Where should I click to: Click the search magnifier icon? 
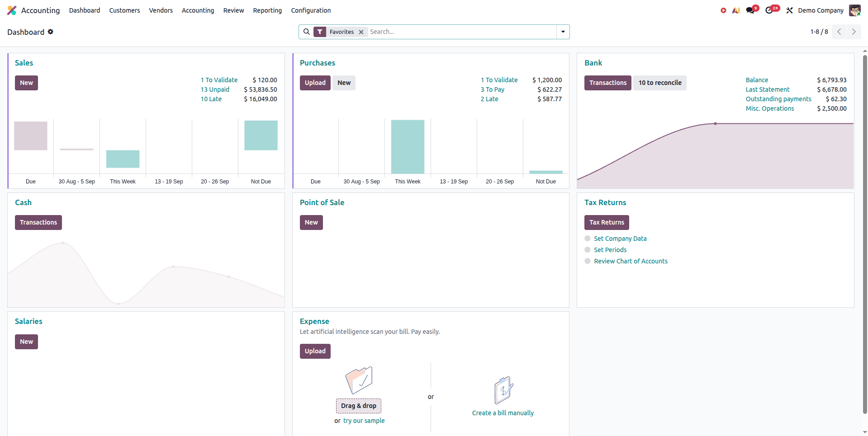[x=306, y=32]
